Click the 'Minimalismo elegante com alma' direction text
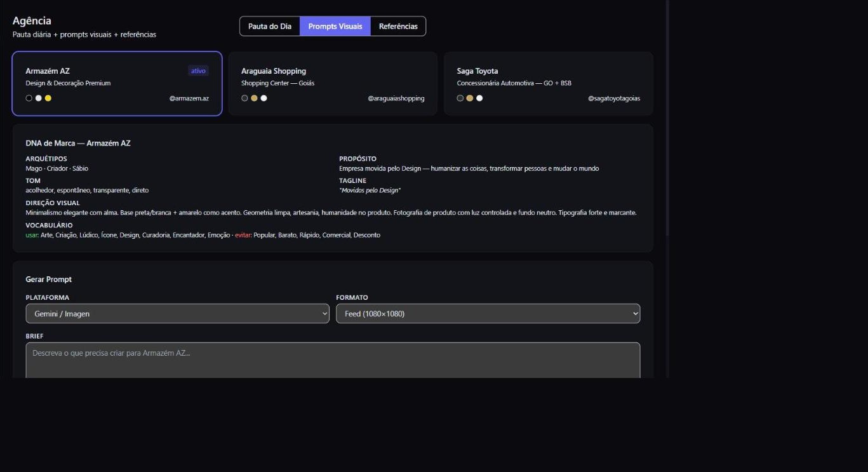868x472 pixels. click(331, 213)
